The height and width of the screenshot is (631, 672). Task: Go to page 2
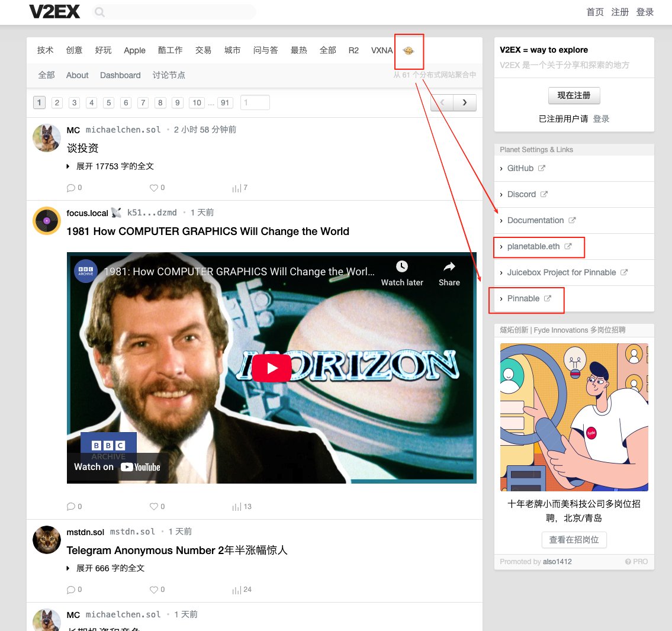pyautogui.click(x=57, y=102)
